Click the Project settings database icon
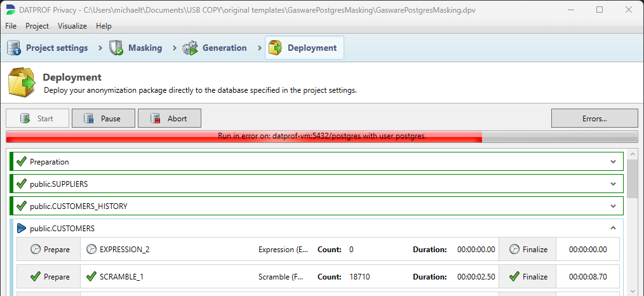644x296 pixels. pos(15,48)
